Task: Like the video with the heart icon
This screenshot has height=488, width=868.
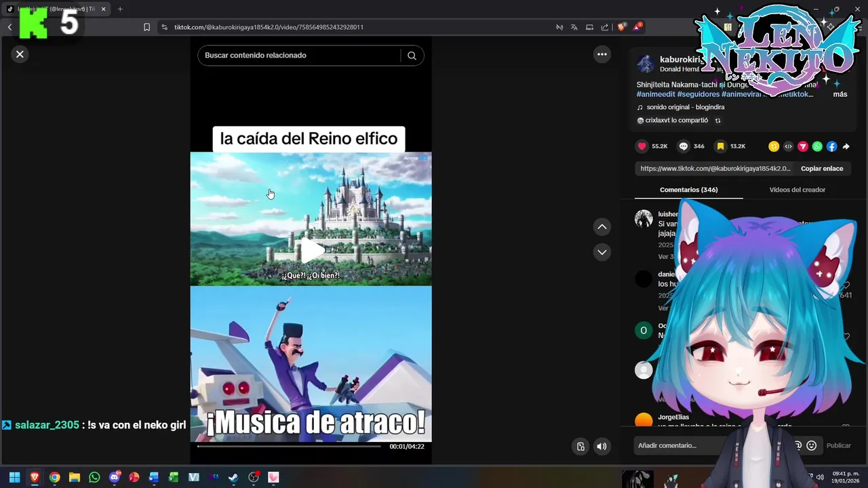Action: (642, 146)
